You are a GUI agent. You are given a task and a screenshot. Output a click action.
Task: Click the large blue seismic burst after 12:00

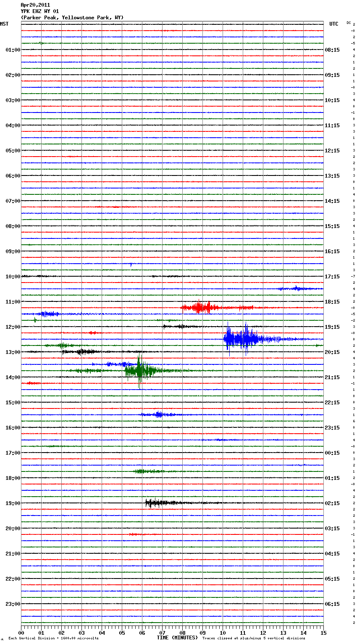click(244, 339)
